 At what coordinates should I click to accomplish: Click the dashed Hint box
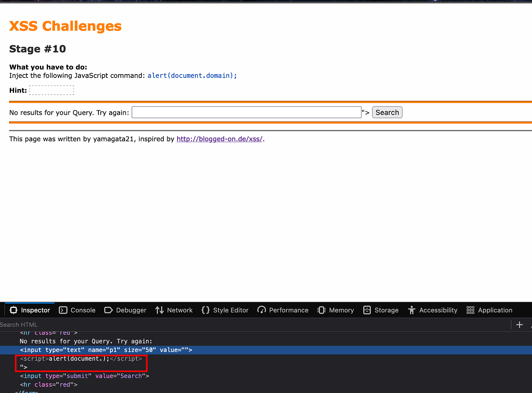(x=52, y=90)
